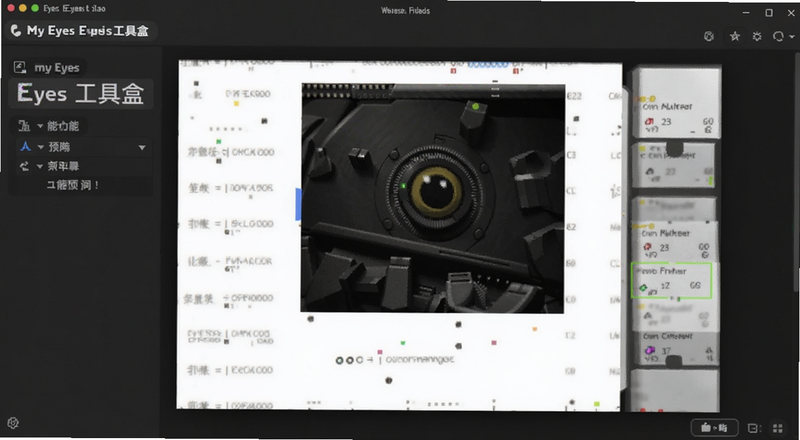Open the 'my Eyes' sidebar icon
800x440 pixels.
tap(19, 67)
